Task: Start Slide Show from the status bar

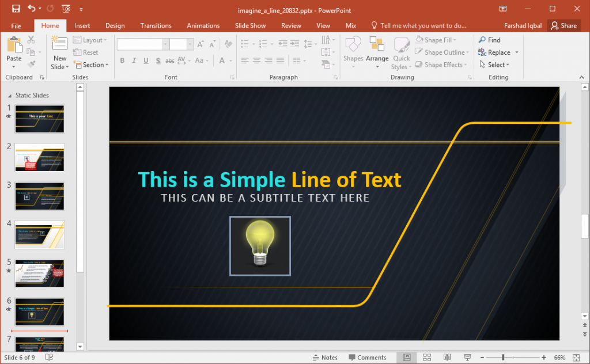Action: point(467,357)
